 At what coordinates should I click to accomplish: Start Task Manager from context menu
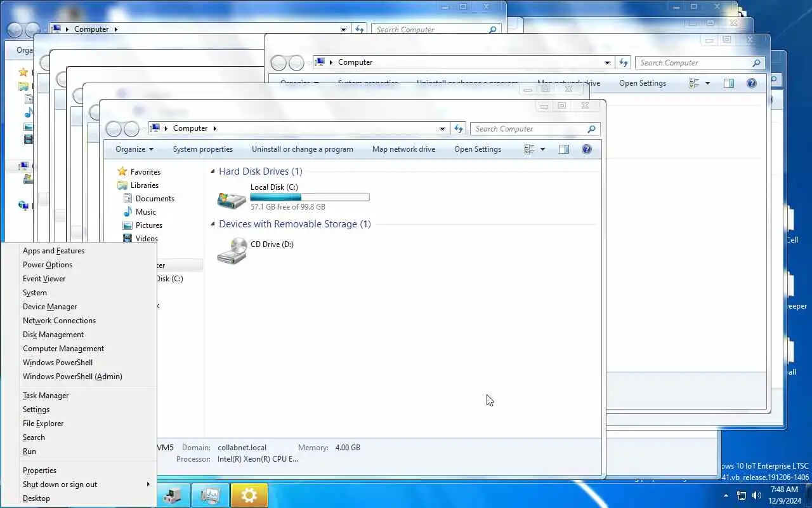click(x=79, y=396)
